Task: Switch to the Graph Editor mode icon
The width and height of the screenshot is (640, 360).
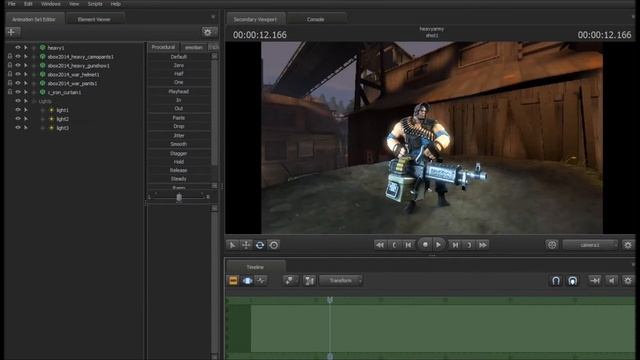Action: [261, 280]
